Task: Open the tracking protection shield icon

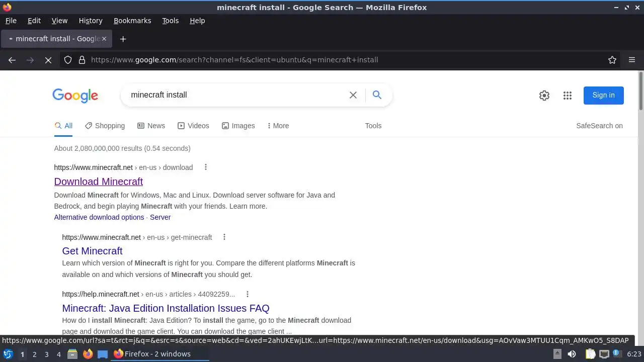Action: pyautogui.click(x=68, y=60)
